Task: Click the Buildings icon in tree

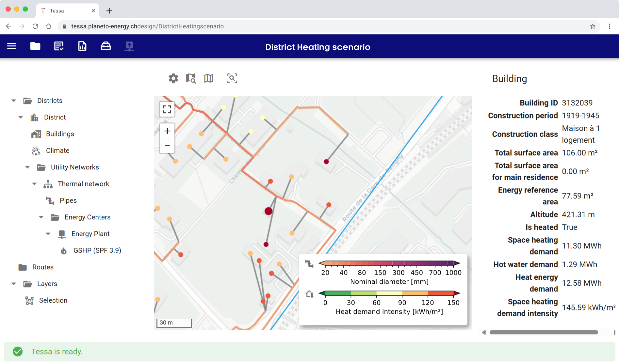Action: (36, 134)
